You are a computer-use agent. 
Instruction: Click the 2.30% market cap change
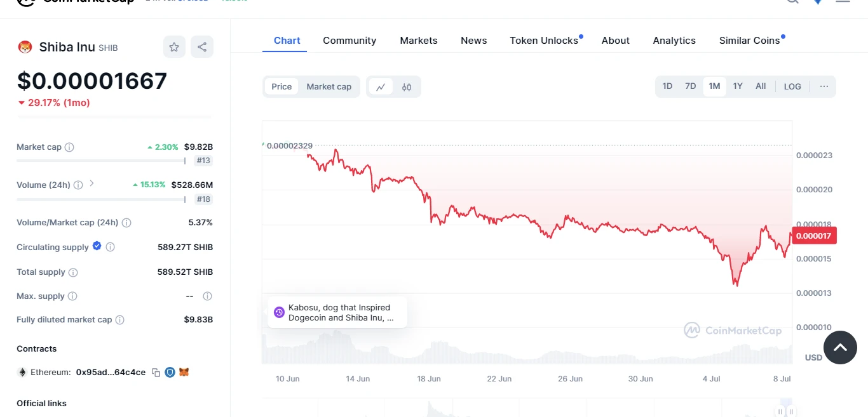(x=163, y=147)
